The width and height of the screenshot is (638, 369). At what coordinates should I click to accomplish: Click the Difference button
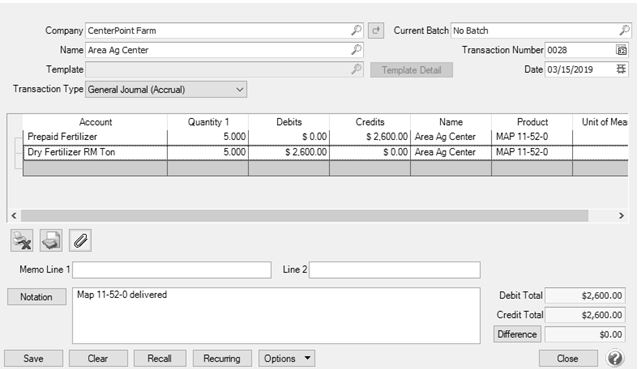[x=517, y=334]
